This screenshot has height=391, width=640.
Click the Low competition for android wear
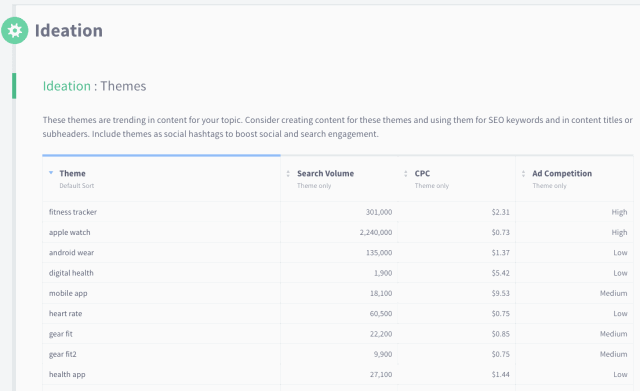pos(620,253)
